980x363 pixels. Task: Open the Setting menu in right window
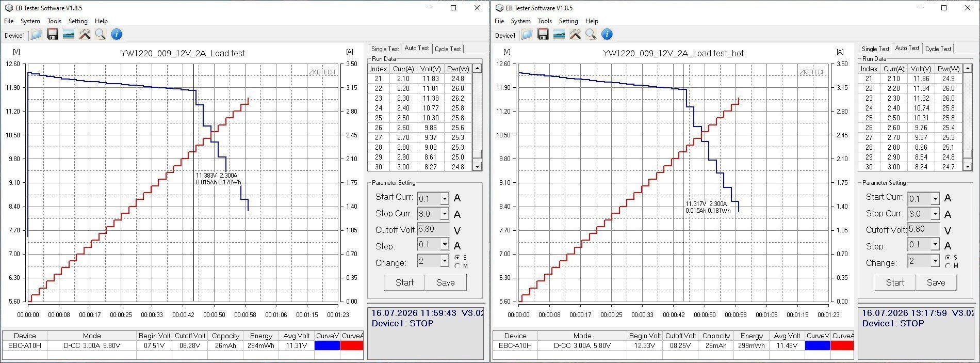[568, 21]
